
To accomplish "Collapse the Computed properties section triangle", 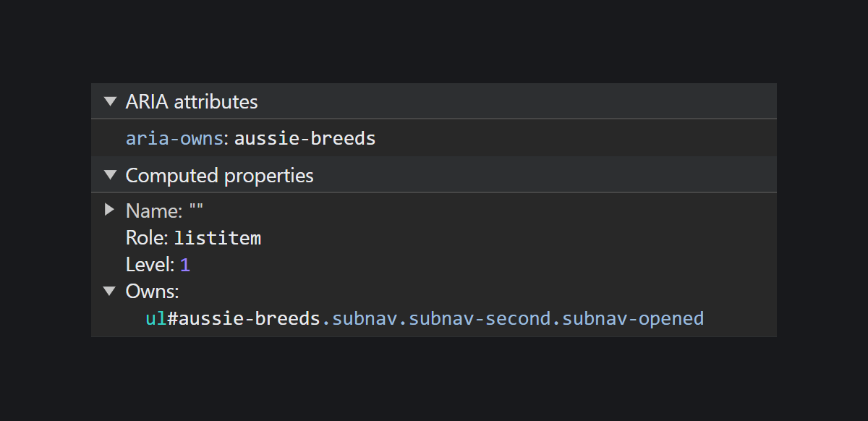I will [x=110, y=175].
